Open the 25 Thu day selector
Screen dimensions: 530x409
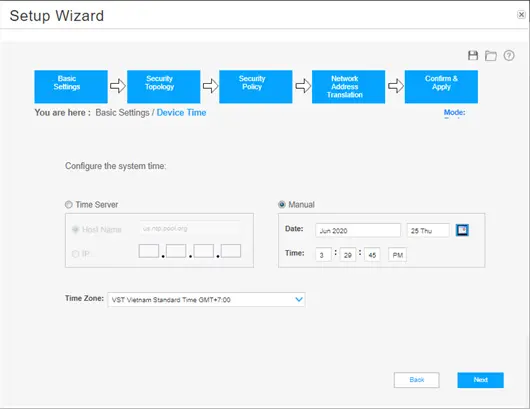(x=428, y=231)
